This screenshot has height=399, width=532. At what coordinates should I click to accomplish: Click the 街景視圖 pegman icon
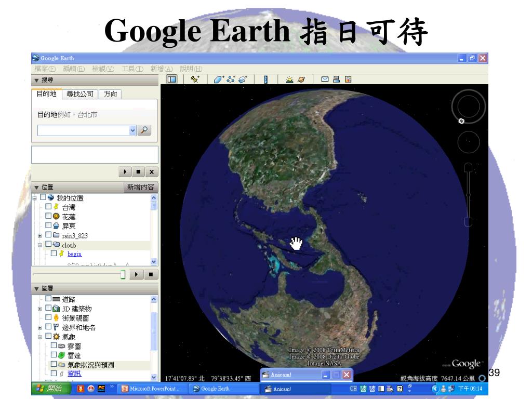pyautogui.click(x=56, y=317)
